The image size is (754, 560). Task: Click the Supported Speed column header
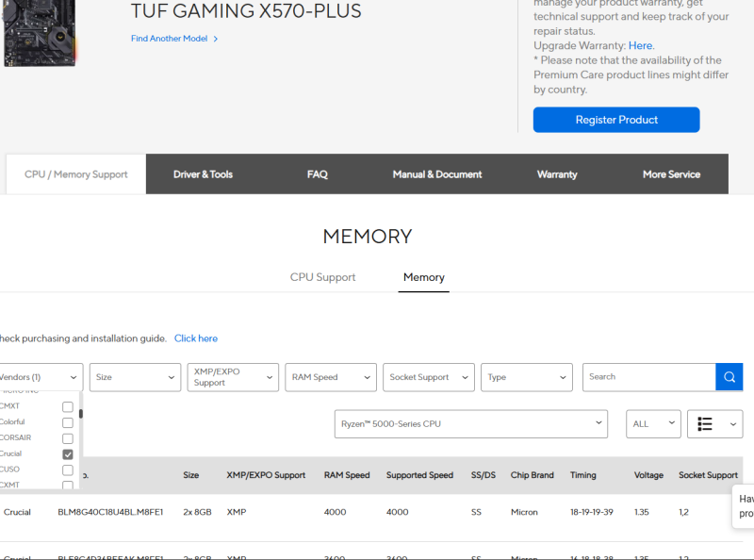[x=419, y=475]
